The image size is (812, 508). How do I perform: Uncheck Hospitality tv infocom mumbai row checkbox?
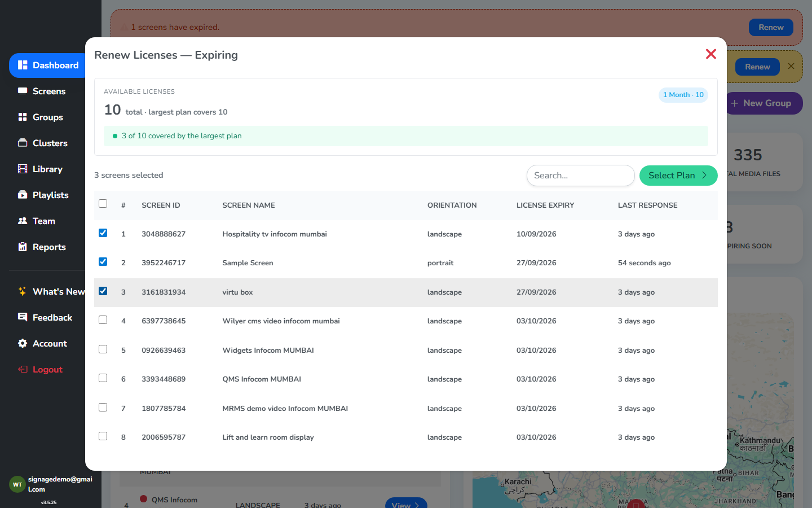coord(103,233)
